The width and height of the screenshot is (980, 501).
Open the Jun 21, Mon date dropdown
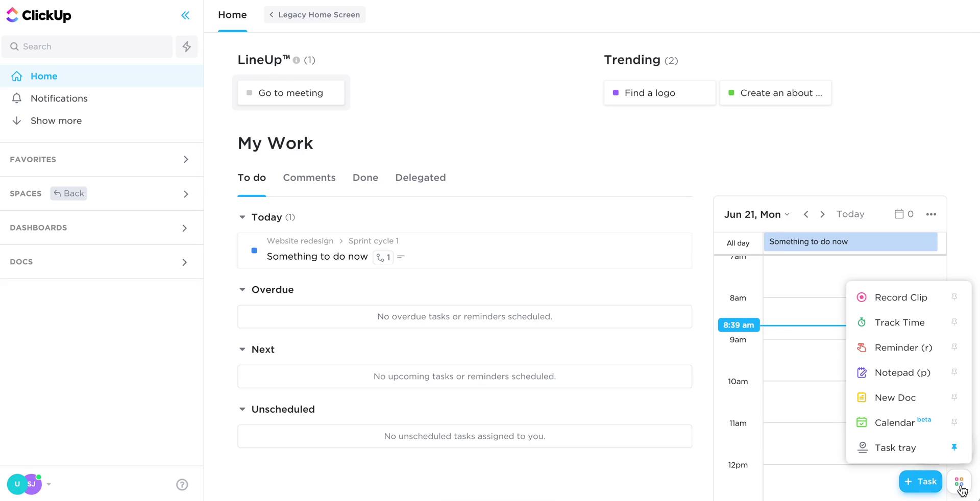tap(757, 214)
